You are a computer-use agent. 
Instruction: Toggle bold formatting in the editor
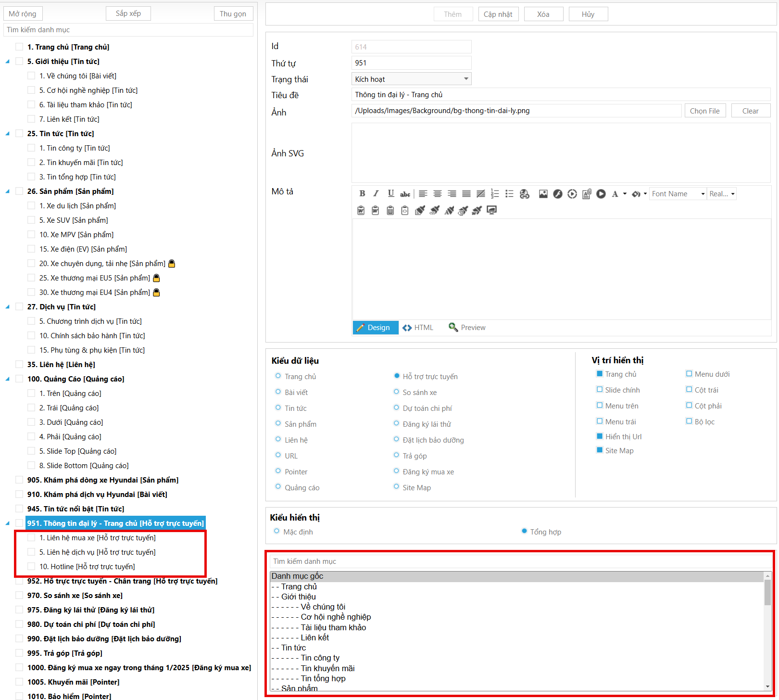tap(362, 194)
